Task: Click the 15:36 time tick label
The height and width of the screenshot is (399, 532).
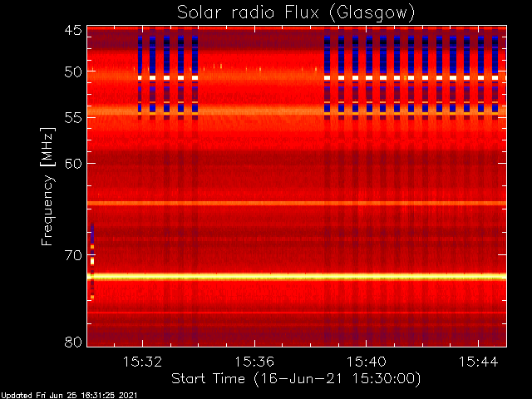Action: (x=254, y=362)
